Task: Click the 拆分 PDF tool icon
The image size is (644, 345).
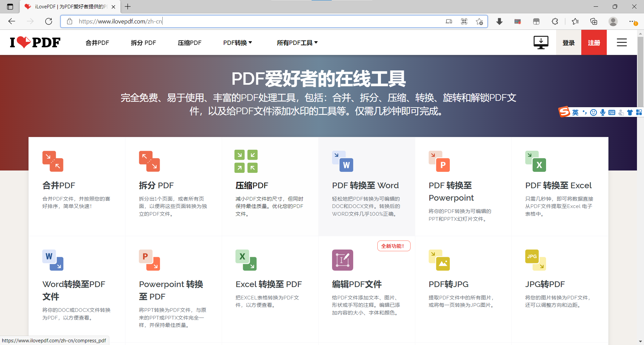Action: pos(149,161)
